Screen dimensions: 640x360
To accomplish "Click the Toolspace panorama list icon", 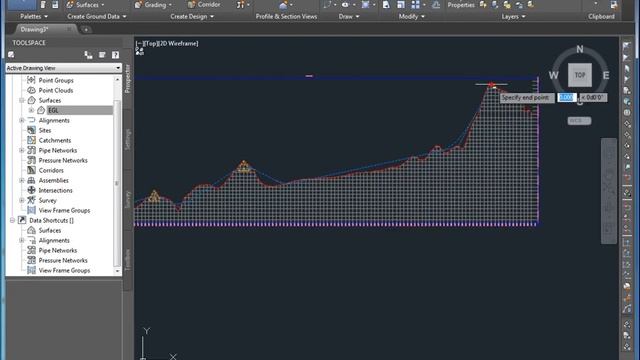I will (x=102, y=55).
